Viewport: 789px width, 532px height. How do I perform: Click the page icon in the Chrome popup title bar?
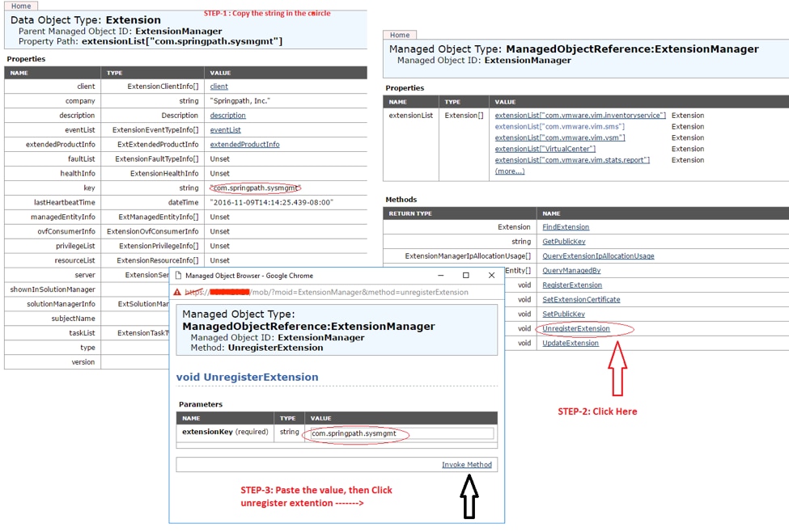point(178,276)
